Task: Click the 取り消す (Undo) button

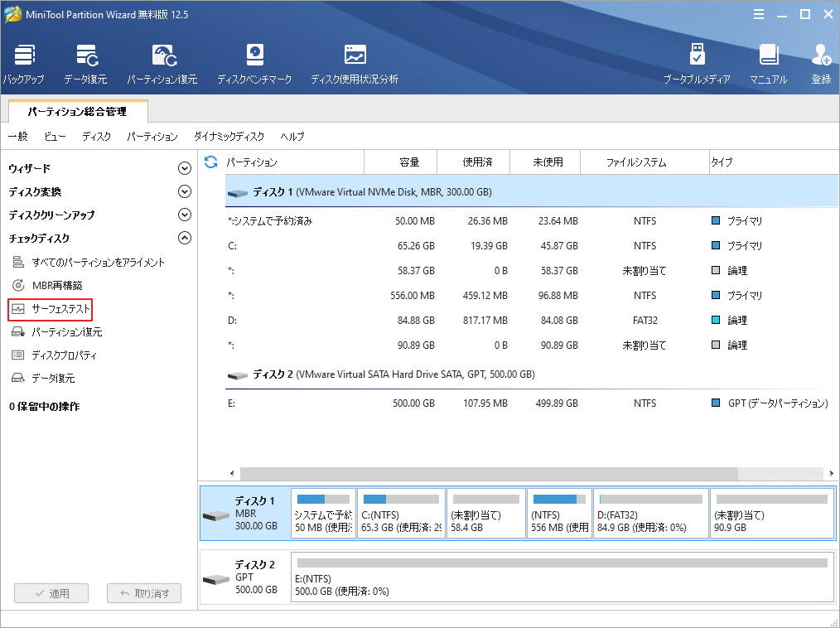Action: pyautogui.click(x=144, y=593)
